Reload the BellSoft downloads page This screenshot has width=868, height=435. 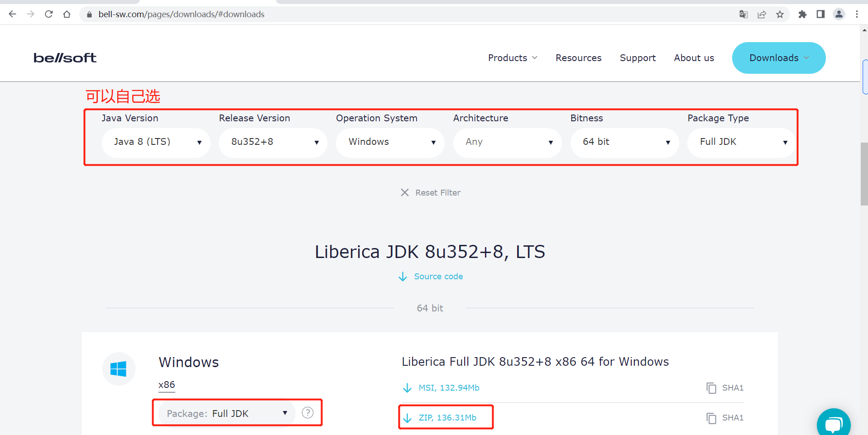pos(49,14)
